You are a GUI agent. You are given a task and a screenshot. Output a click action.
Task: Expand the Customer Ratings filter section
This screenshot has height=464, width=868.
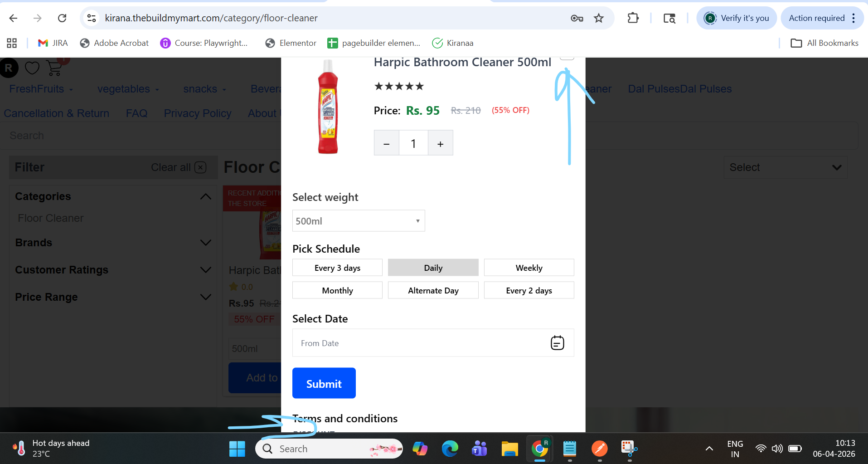(x=205, y=270)
